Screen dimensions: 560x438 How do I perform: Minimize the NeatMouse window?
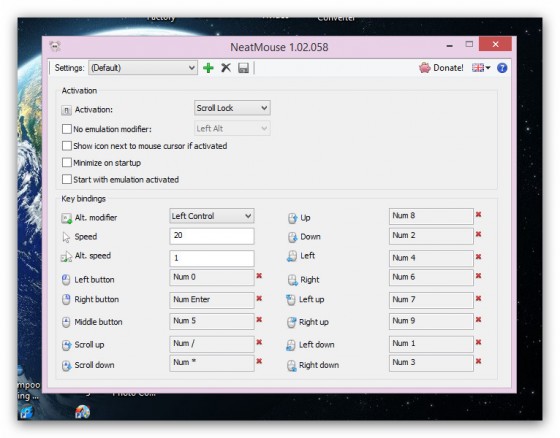pos(449,45)
